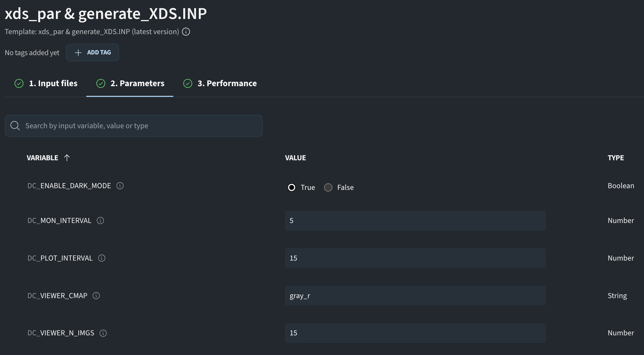Edit the DC_VIEWER_N_IMGS value field
Screen dimensions: 644x355
click(x=416, y=333)
